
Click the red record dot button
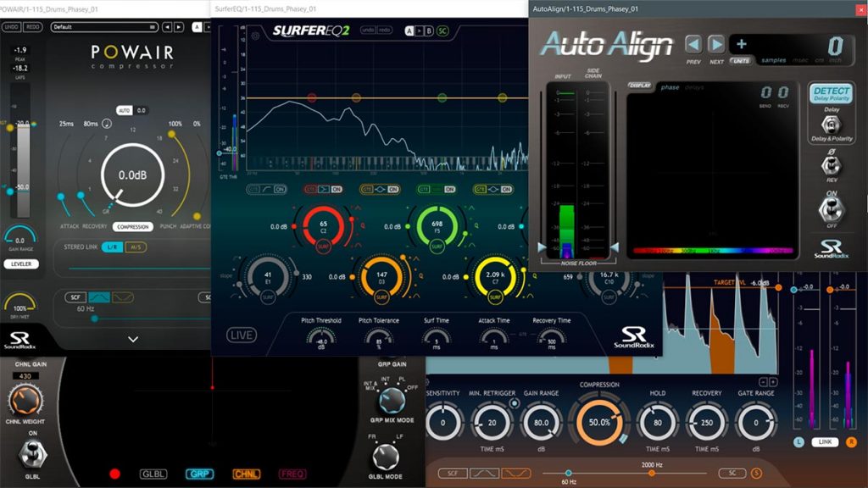click(x=114, y=474)
